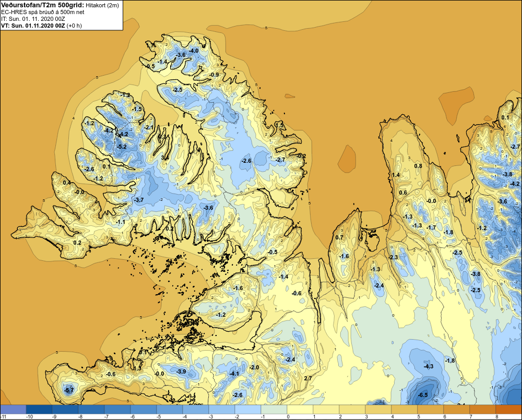This screenshot has width=522, height=420.
Task: Click the 0.7 temperature label
Action: [x=339, y=237]
